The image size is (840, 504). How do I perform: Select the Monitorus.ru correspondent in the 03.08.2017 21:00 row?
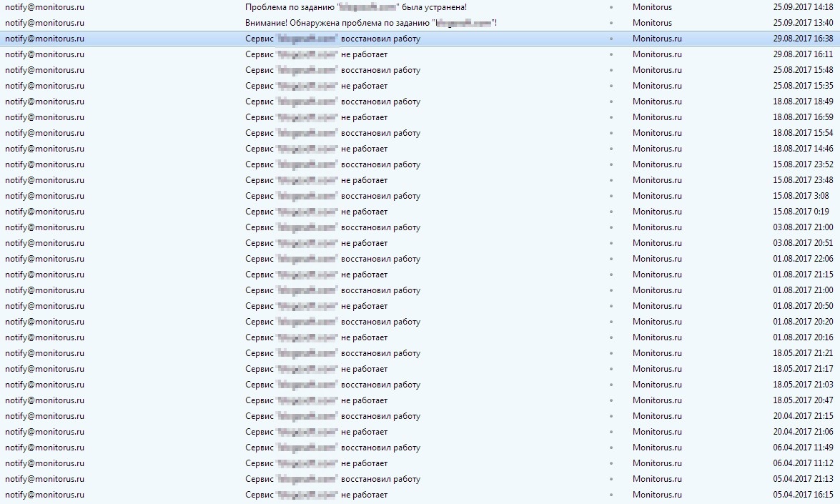[x=657, y=227]
